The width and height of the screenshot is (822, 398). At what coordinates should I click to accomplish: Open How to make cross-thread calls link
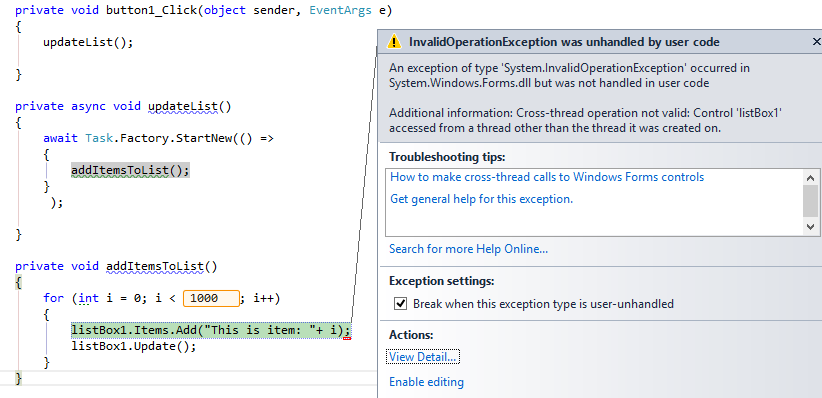(x=547, y=177)
